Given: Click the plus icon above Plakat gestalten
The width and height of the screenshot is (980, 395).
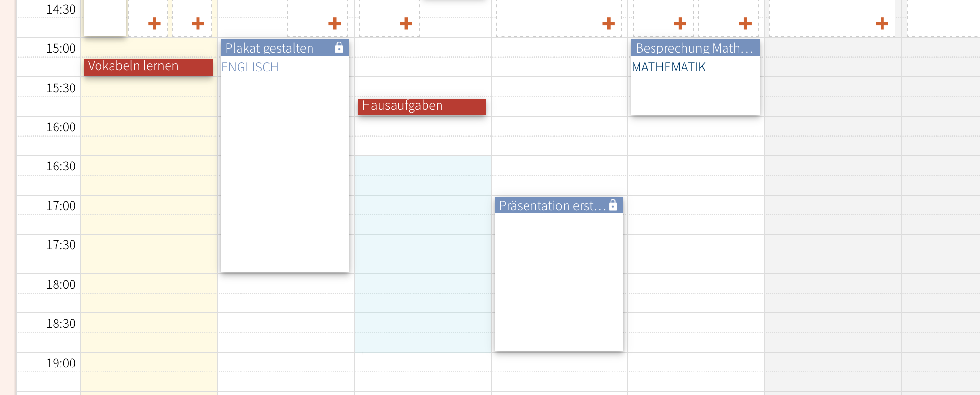Looking at the screenshot, I should click(x=334, y=23).
